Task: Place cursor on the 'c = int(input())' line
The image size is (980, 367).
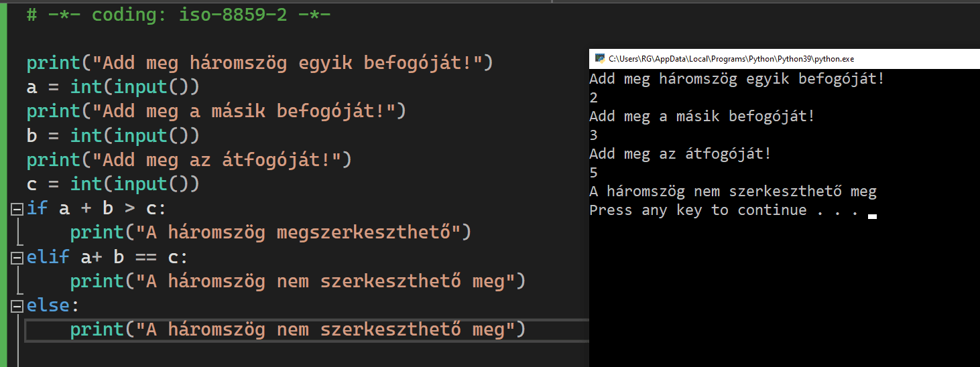Action: click(113, 184)
